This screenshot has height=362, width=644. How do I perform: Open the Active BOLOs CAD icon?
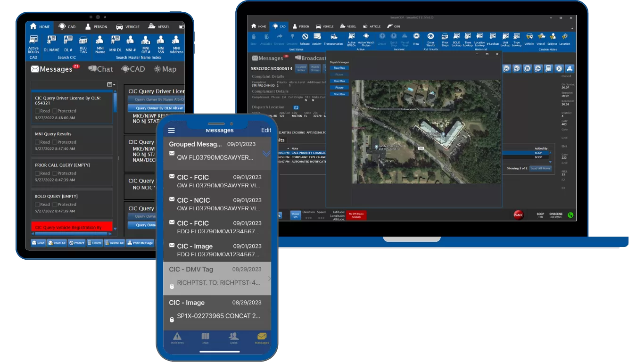(33, 42)
